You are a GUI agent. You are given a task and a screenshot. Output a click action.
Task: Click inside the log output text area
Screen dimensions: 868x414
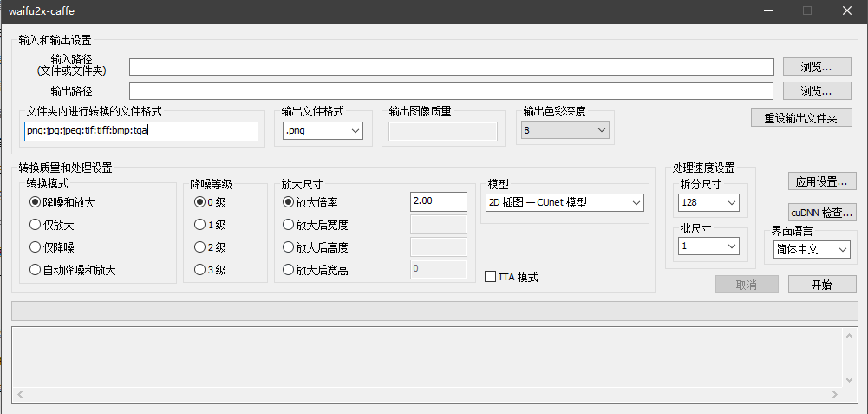(x=427, y=358)
